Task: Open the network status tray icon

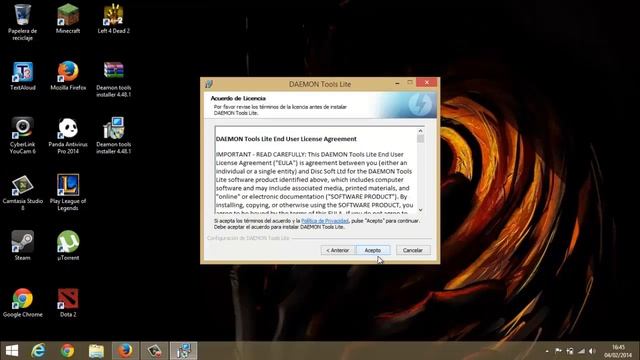Action: click(581, 351)
